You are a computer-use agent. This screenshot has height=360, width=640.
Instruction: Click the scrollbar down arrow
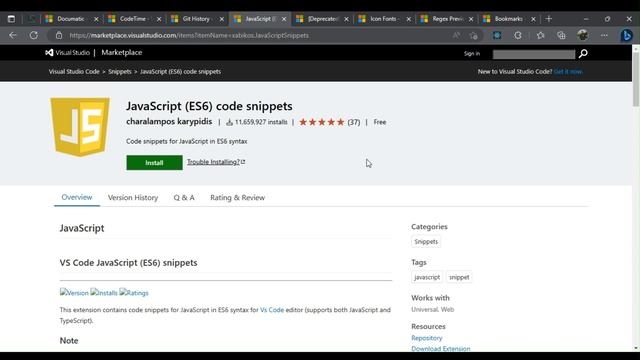pyautogui.click(x=636, y=348)
